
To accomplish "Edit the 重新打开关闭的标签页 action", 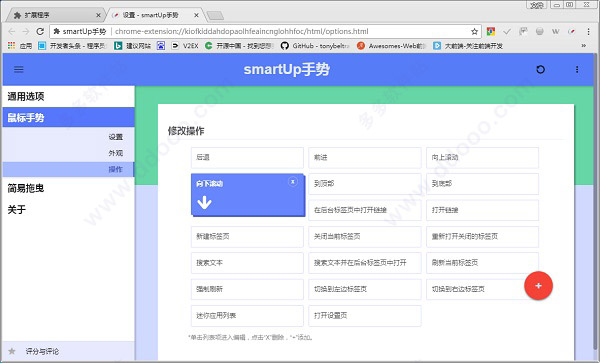I will point(482,237).
